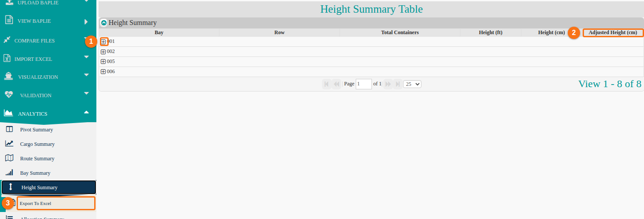Screen dimensions: 644x219
Task: Click the page number input field
Action: (364, 84)
